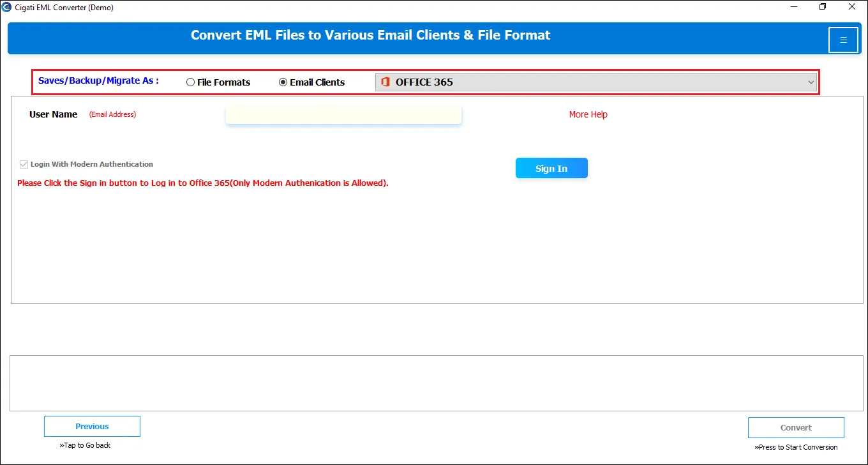This screenshot has height=465, width=868.
Task: Click the 'Press to Start Conversion' caption
Action: 796,447
